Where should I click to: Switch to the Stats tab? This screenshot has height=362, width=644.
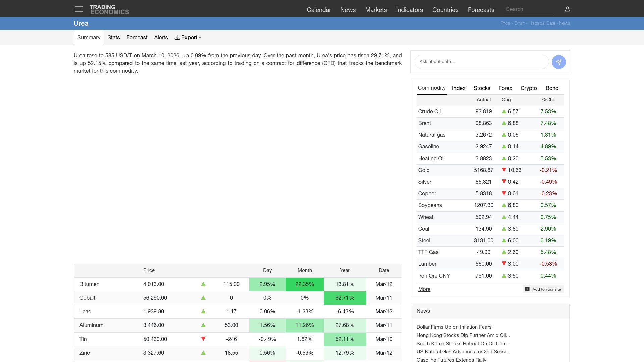pos(113,38)
